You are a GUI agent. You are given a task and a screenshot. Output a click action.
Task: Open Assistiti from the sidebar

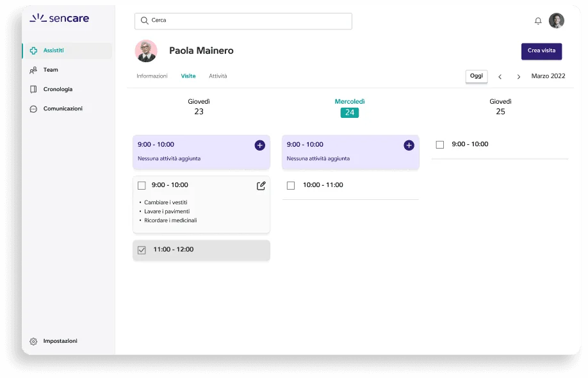(67, 51)
